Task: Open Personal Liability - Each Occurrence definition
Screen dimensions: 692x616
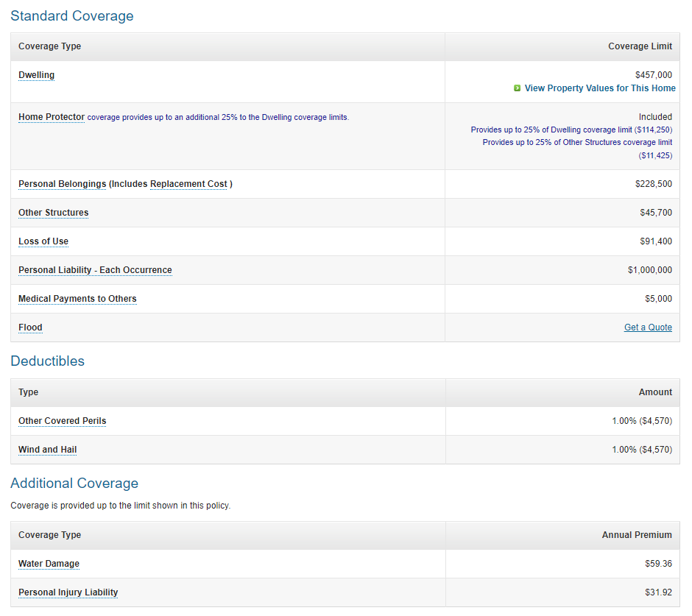Action: [x=95, y=270]
